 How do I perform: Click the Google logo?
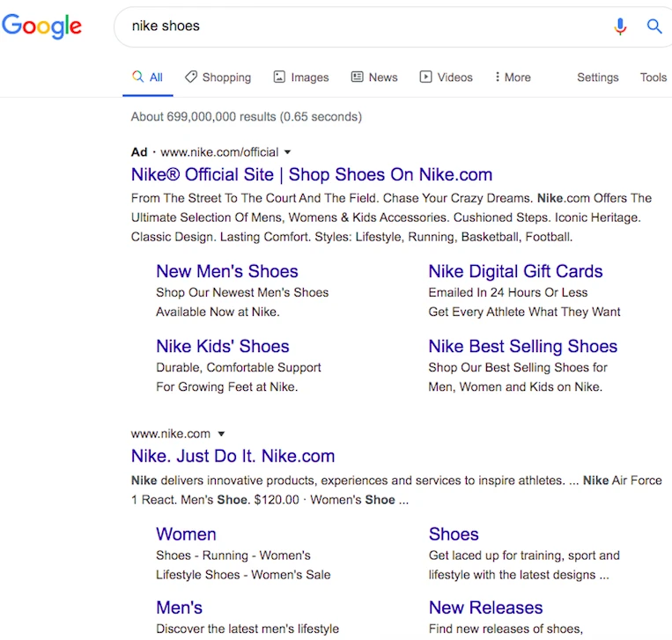pyautogui.click(x=41, y=26)
